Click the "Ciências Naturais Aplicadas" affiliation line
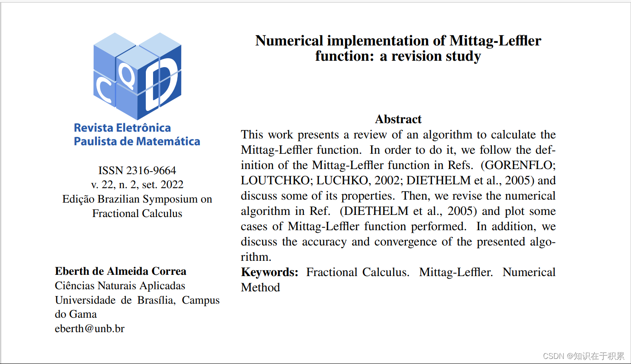 pyautogui.click(x=120, y=285)
